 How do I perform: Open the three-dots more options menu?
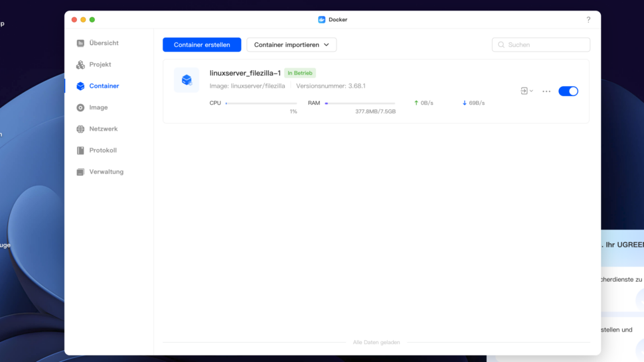tap(546, 91)
